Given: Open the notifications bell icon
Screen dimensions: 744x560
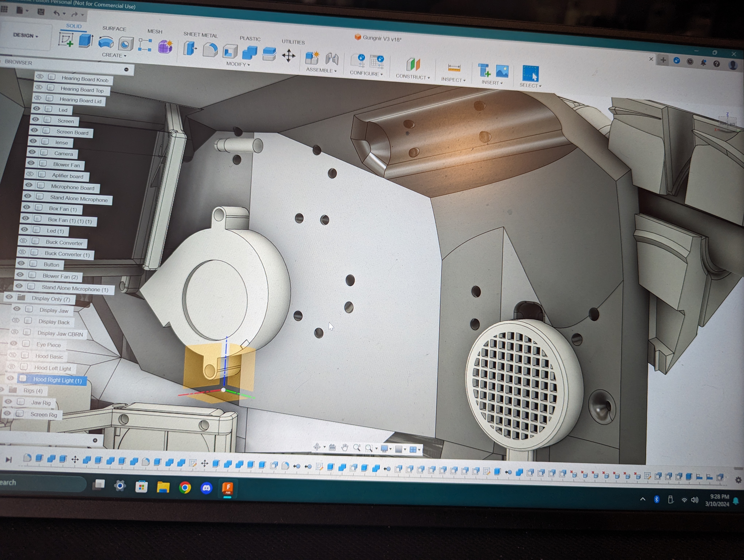Looking at the screenshot, I should (x=703, y=63).
